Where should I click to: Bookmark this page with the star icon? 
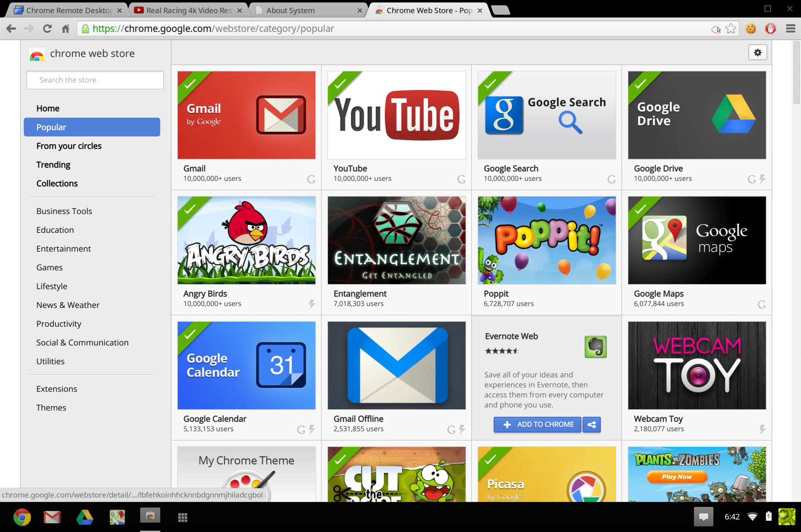[731, 29]
